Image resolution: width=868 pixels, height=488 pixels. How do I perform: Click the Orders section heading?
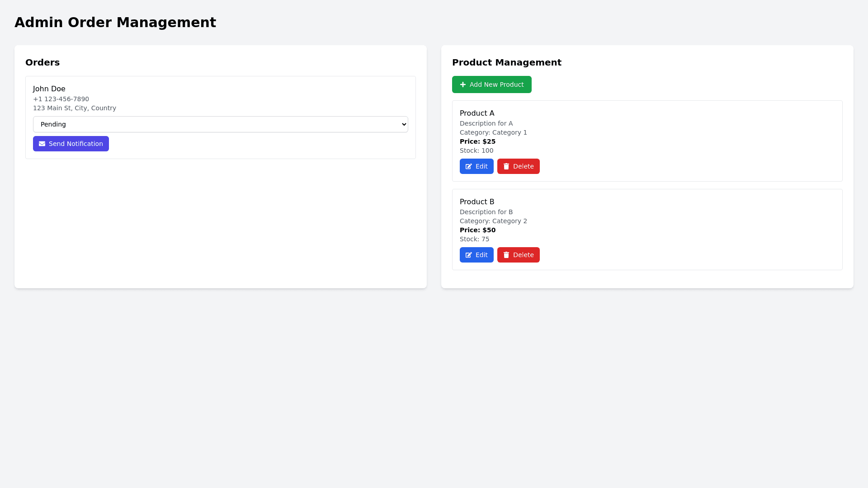pos(42,62)
